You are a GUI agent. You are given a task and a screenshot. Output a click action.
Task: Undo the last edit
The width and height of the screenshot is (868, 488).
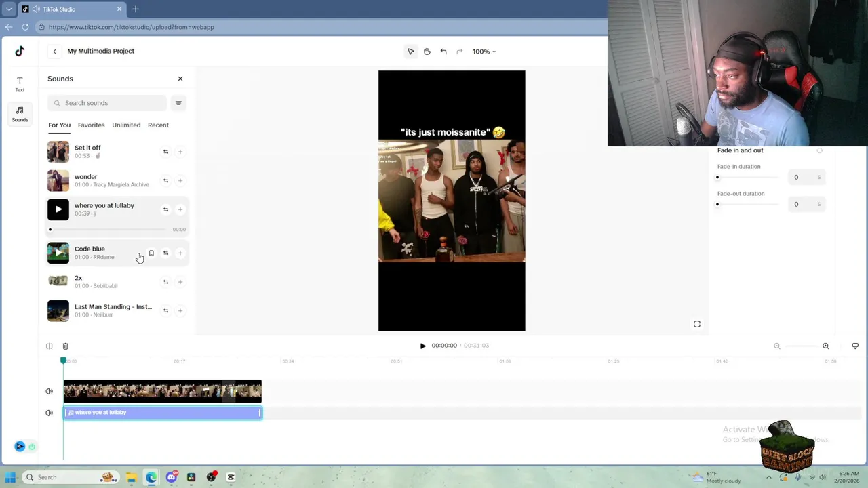[x=443, y=52]
